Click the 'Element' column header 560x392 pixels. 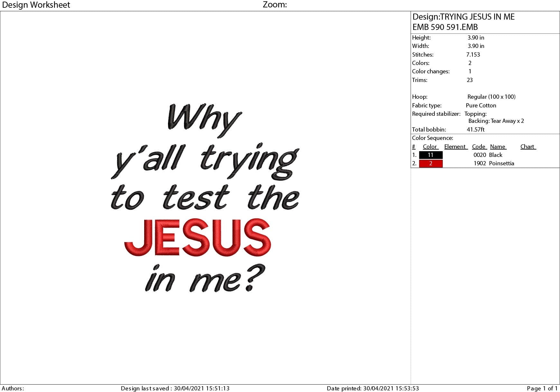(x=455, y=147)
